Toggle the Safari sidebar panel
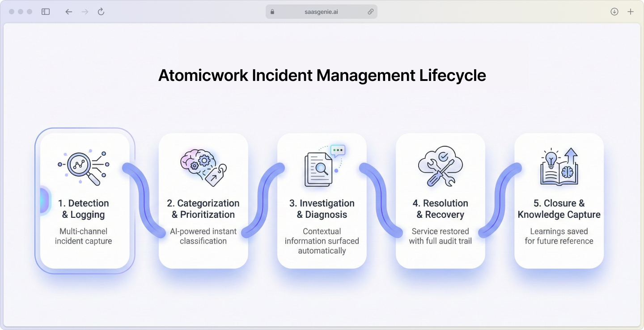The height and width of the screenshot is (330, 644). tap(46, 11)
